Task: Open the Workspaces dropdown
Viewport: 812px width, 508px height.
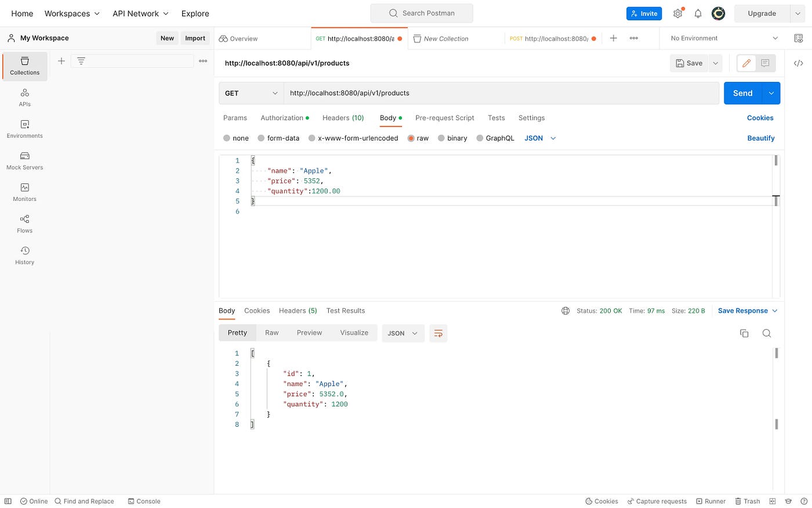Action: tap(72, 13)
